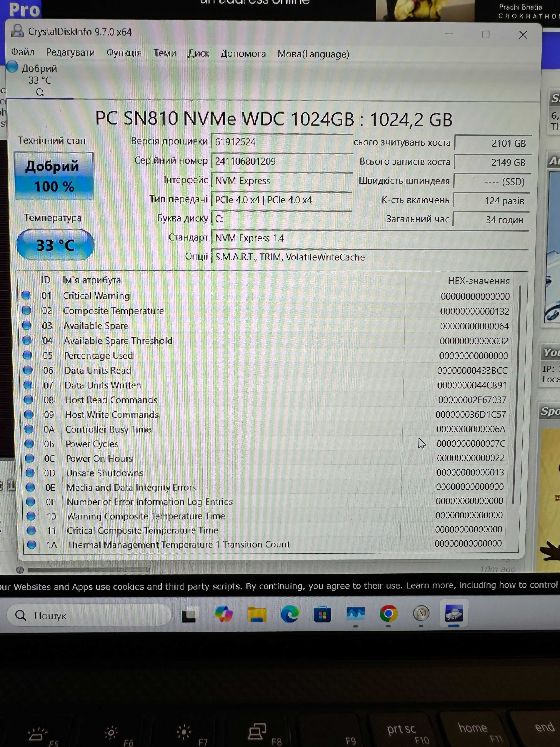Select the Percentage Used attribute name

click(x=99, y=355)
